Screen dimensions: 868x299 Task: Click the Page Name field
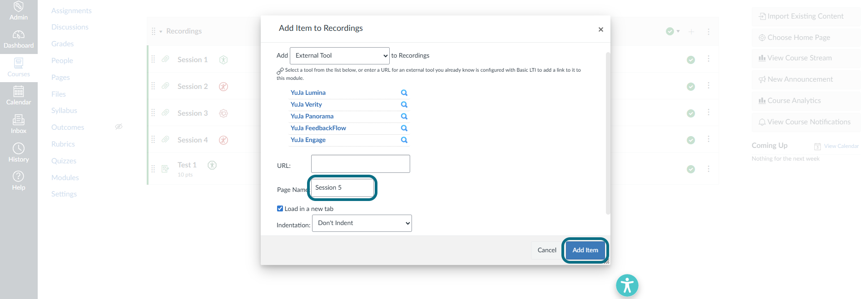[x=342, y=187]
